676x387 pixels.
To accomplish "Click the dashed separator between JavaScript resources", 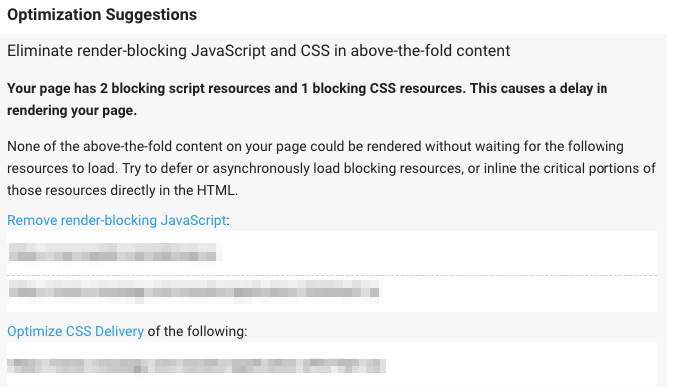I will [x=332, y=275].
